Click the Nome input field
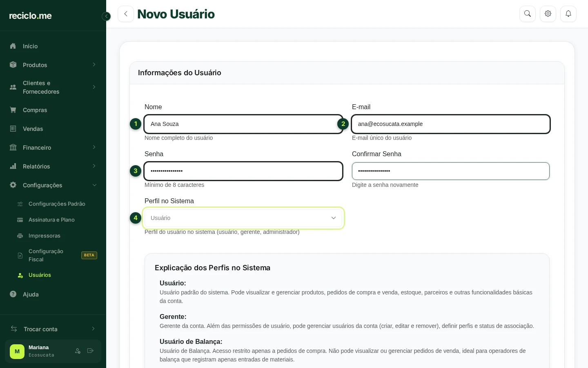 [243, 124]
